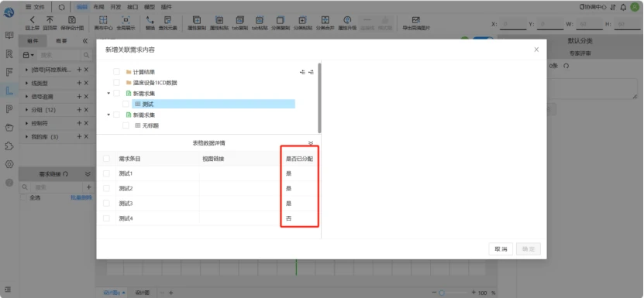Open the puzzle-piece plugin icon in sidebar

tap(9, 146)
